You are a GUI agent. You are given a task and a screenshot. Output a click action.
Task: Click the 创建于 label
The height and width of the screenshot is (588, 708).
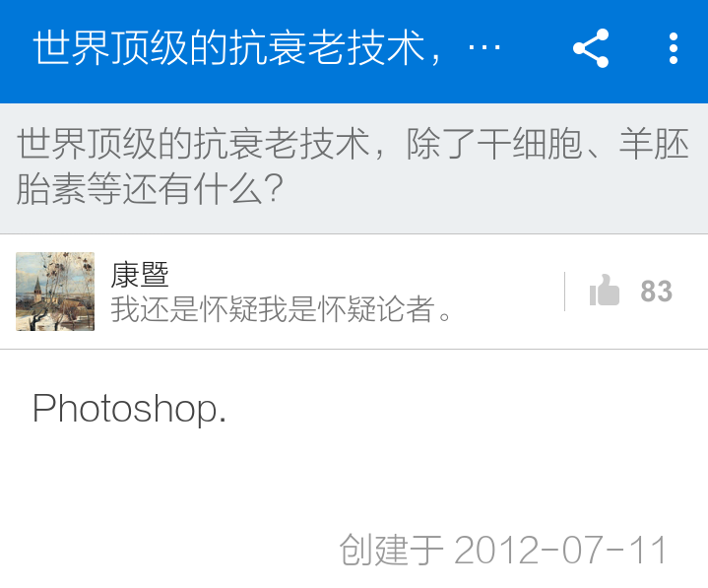tap(391, 550)
